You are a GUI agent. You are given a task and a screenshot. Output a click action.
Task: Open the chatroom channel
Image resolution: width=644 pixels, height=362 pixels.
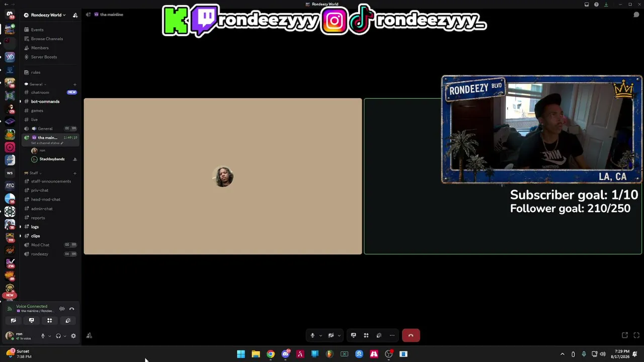(49, 93)
